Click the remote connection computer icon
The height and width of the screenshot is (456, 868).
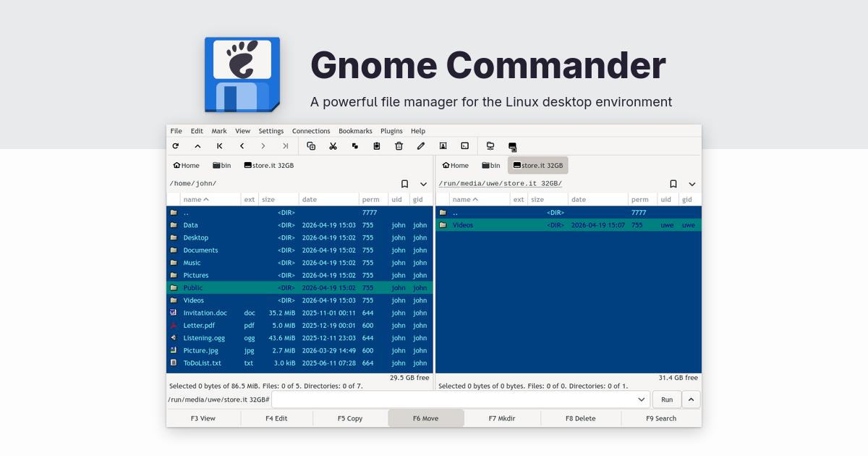[x=490, y=146]
